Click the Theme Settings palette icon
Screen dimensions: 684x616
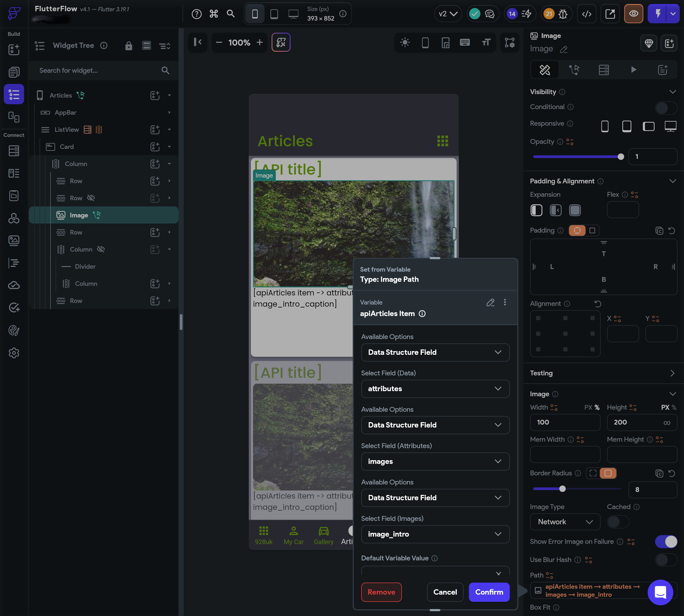pyautogui.click(x=14, y=330)
